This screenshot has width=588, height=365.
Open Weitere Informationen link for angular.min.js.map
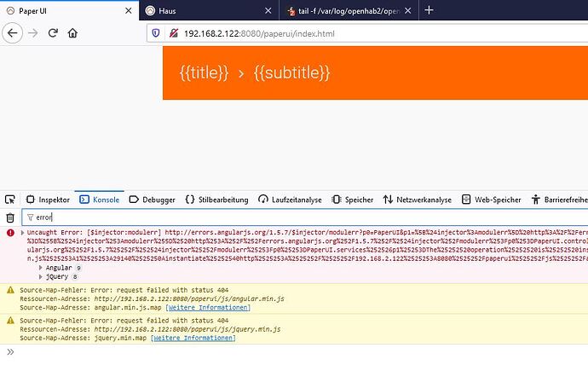pyautogui.click(x=208, y=308)
